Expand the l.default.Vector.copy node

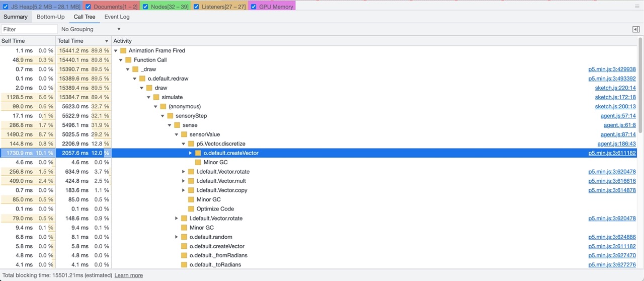tap(184, 190)
